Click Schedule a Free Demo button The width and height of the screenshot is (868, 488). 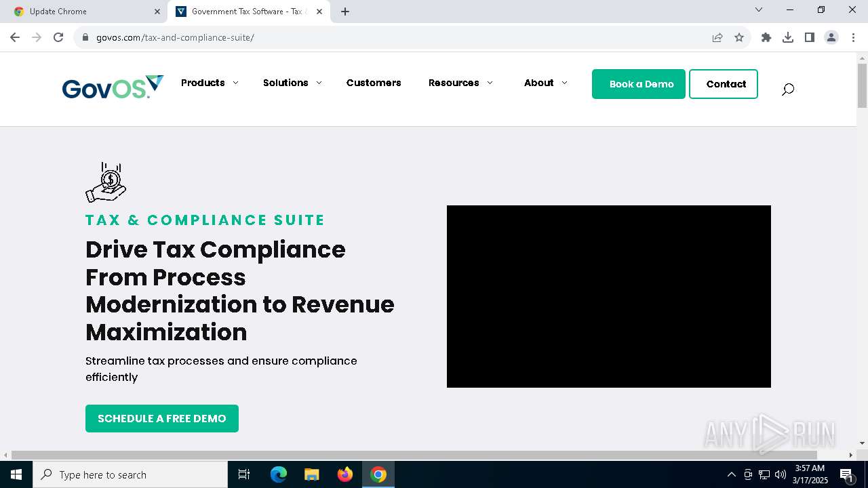[162, 418]
